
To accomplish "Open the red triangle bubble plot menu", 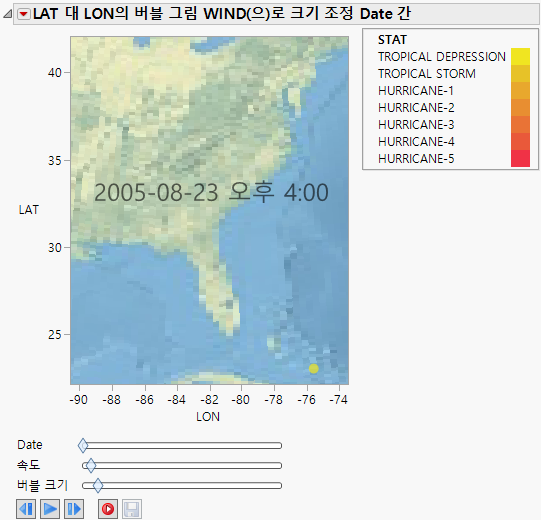I will click(24, 14).
